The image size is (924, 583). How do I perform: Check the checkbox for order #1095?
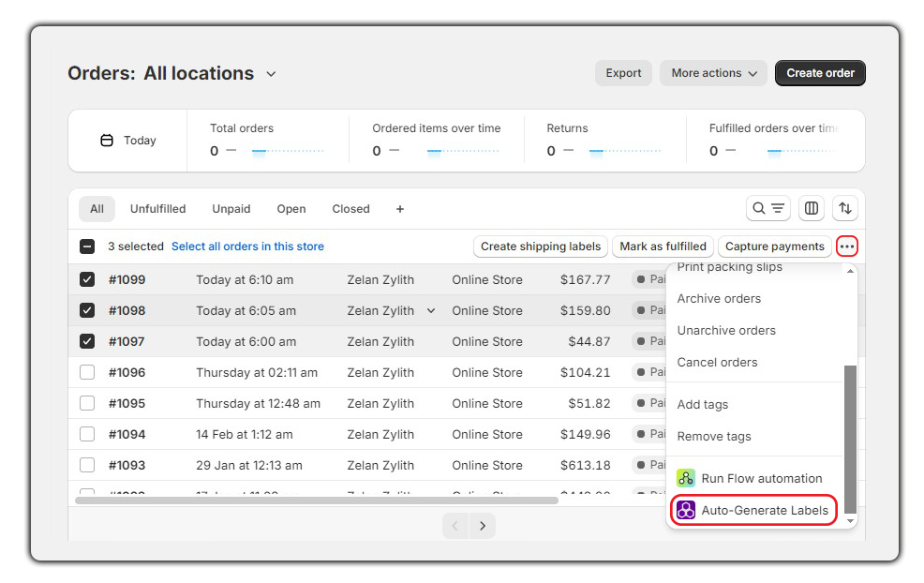click(x=87, y=403)
